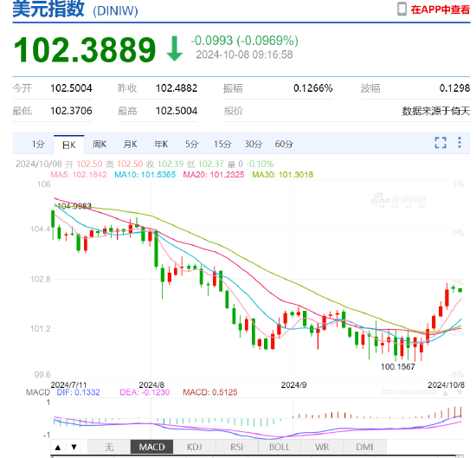Viewport: 476px width, 458px height.
Task: Click the latest green candlestick on the chart
Action: (460, 290)
